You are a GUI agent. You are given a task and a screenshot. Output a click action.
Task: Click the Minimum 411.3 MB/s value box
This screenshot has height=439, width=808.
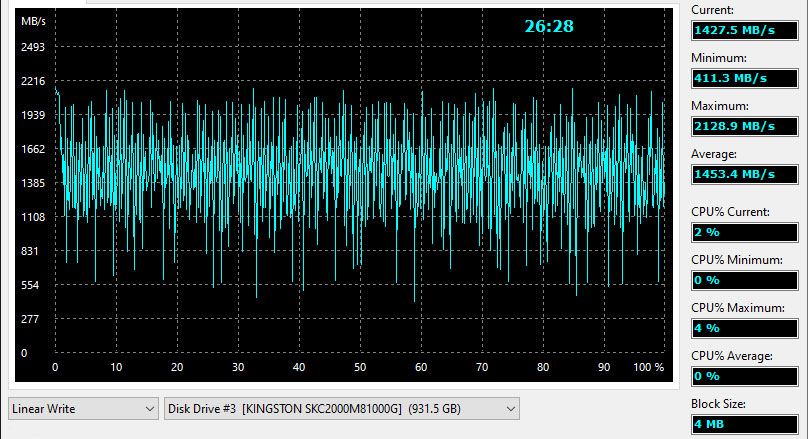745,78
